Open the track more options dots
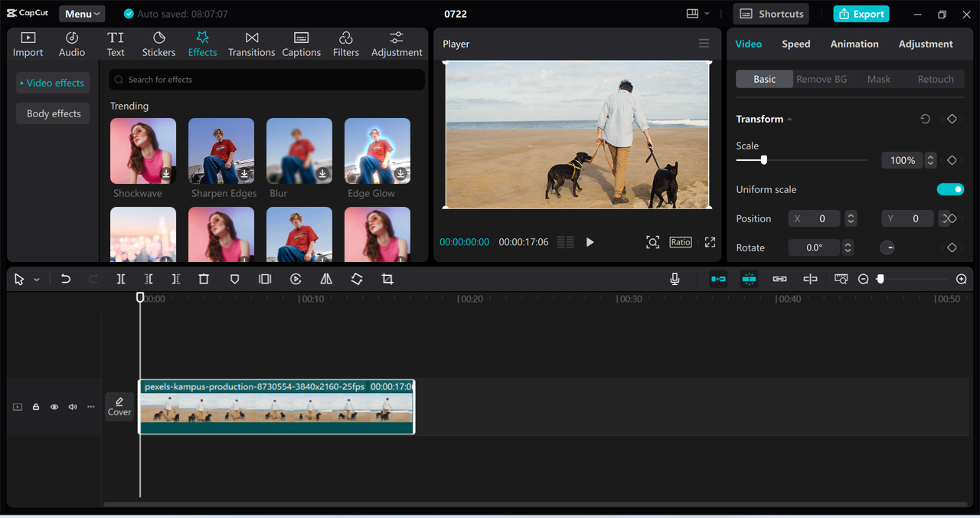 pyautogui.click(x=91, y=407)
